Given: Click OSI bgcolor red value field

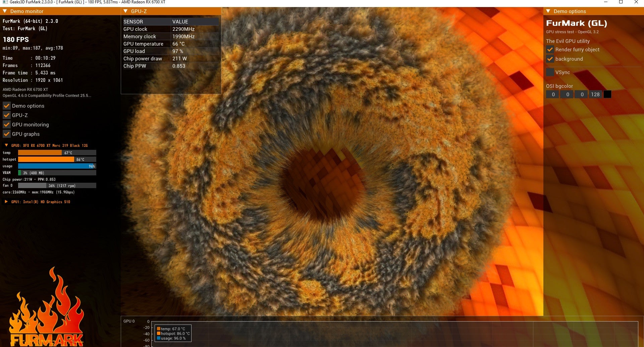Looking at the screenshot, I should (553, 95).
